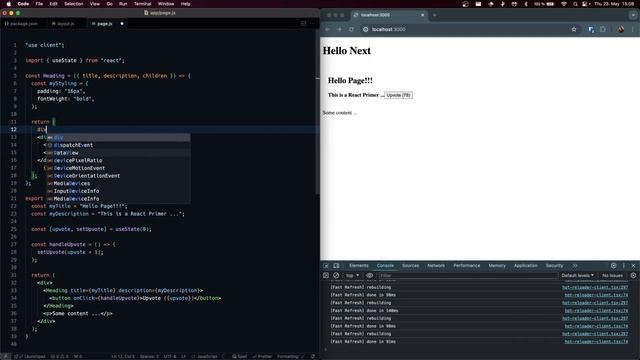Click the JavaScript language mode in status bar
Screen dimensions: 640x360
tap(207, 356)
